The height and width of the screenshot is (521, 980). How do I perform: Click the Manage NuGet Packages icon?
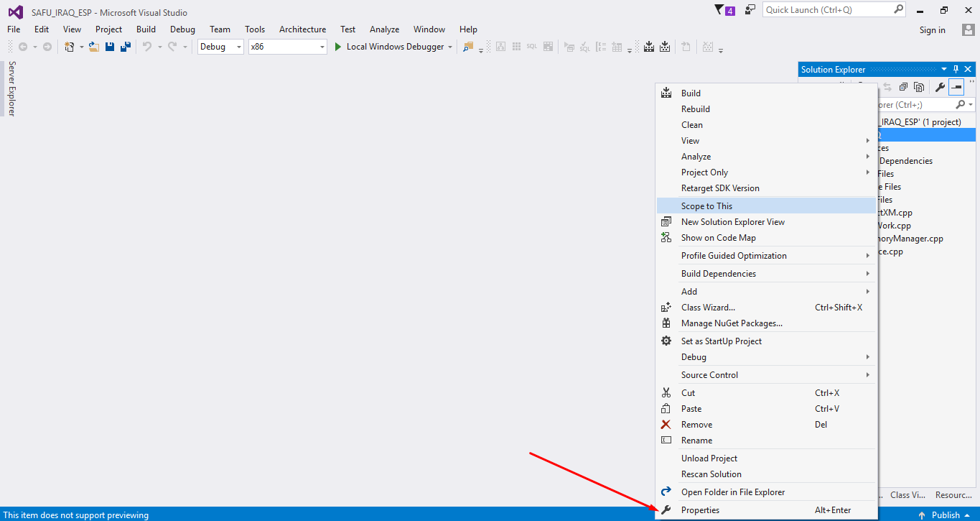pos(666,323)
